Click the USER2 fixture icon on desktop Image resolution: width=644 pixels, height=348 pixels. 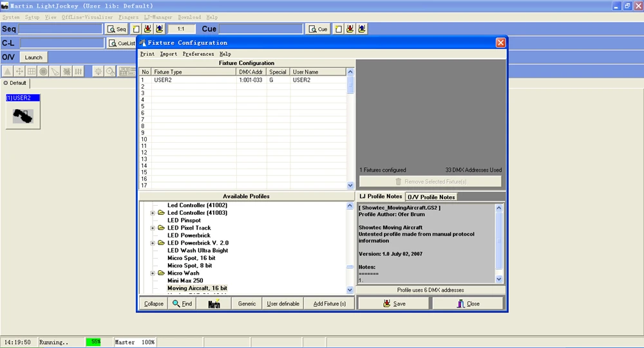(x=23, y=115)
